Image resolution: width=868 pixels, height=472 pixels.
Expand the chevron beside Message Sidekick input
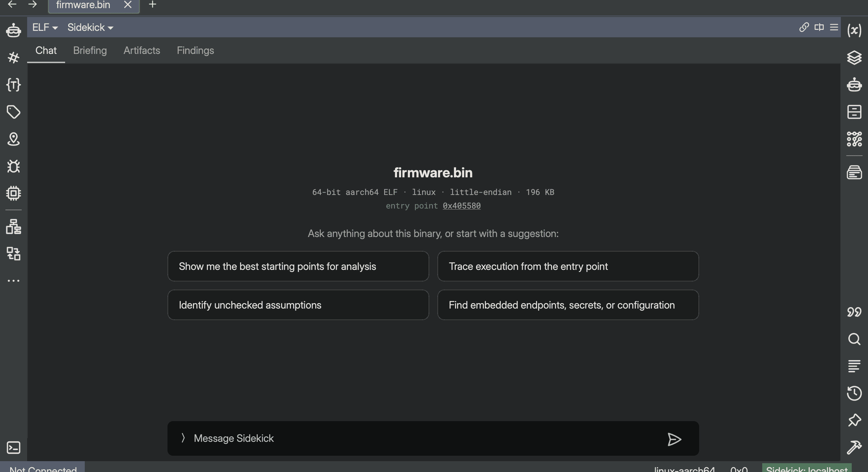pos(183,438)
